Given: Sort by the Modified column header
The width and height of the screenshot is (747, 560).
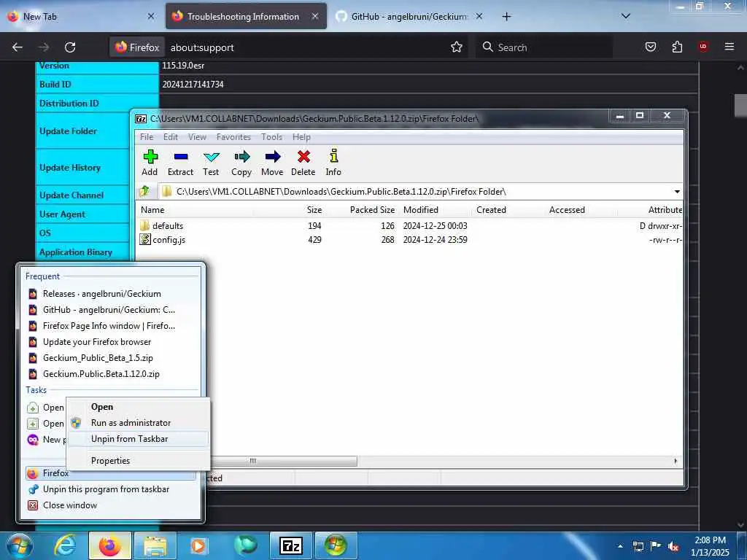Looking at the screenshot, I should click(421, 210).
